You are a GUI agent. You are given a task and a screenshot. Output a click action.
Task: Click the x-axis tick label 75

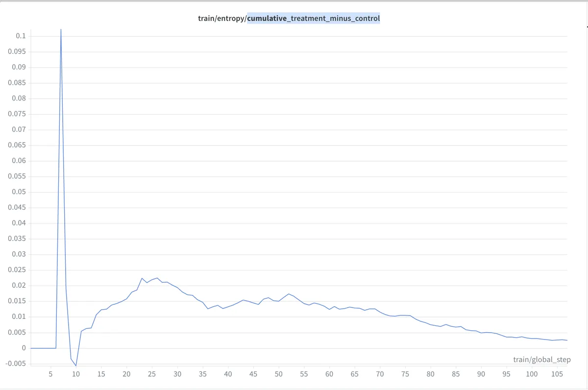[x=405, y=374]
